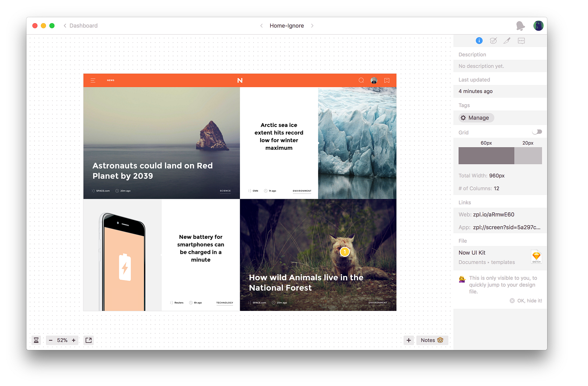Select the 'New battery for smartphones' headline
The image size is (588, 386).
point(201,248)
